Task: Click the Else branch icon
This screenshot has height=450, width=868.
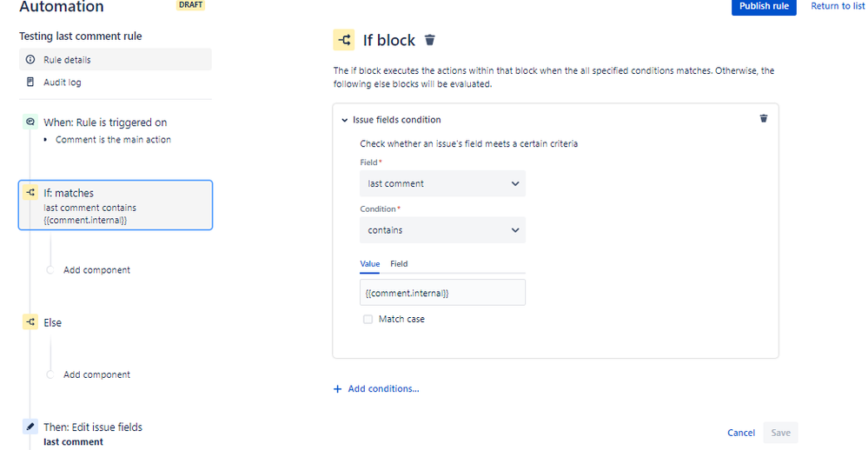Action: click(x=30, y=322)
